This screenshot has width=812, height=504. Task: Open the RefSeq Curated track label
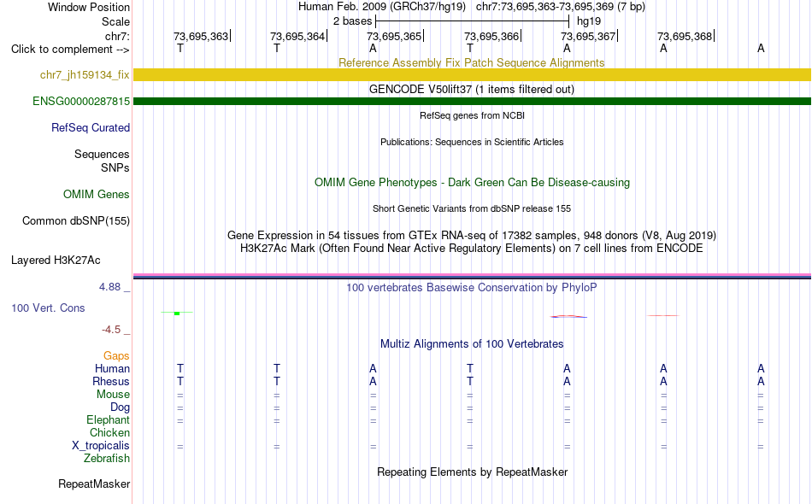tap(91, 128)
